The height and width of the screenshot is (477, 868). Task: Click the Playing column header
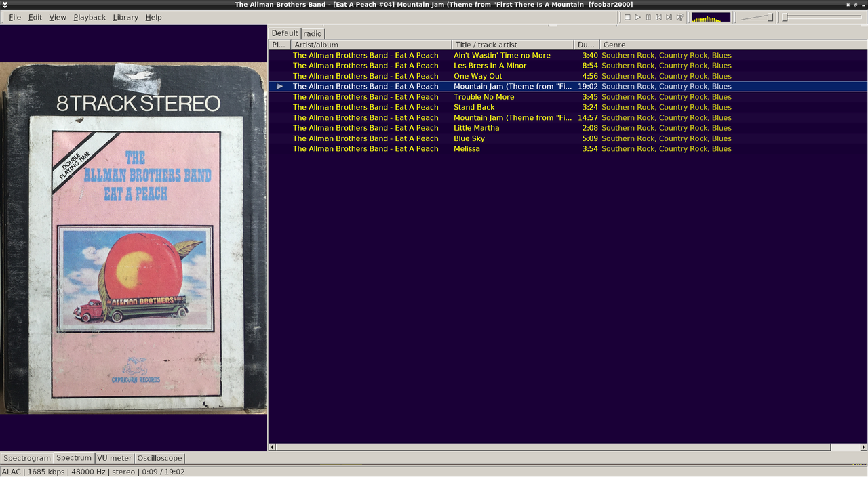[x=279, y=45]
